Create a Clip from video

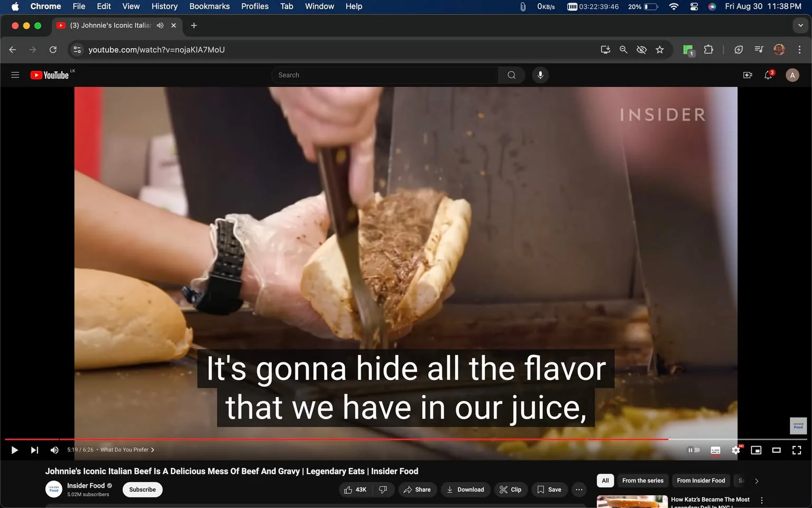[x=511, y=489]
